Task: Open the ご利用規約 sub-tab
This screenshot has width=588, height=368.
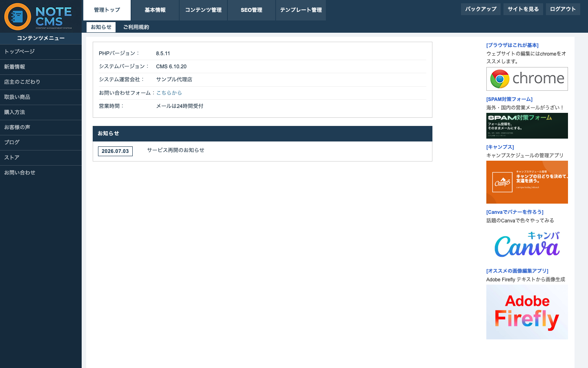Action: [136, 27]
